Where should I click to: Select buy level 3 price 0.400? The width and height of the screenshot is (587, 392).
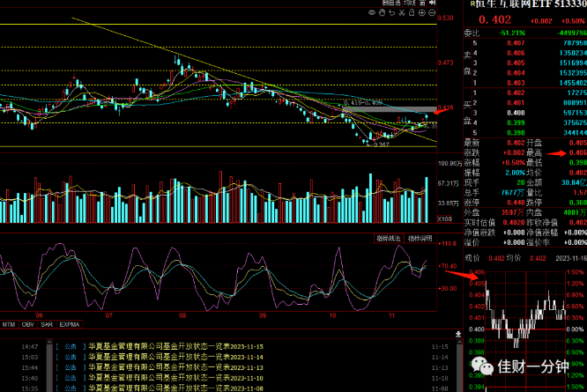(x=516, y=113)
